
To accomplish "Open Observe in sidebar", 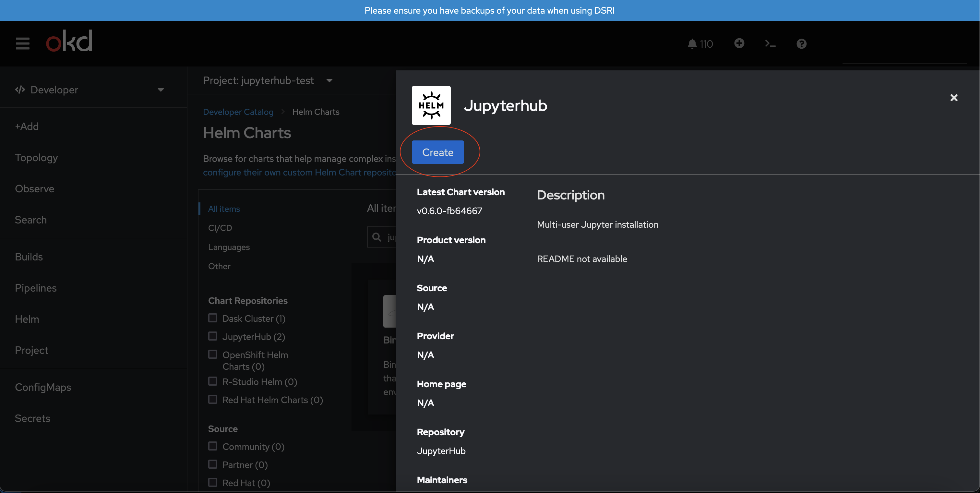I will coord(35,189).
